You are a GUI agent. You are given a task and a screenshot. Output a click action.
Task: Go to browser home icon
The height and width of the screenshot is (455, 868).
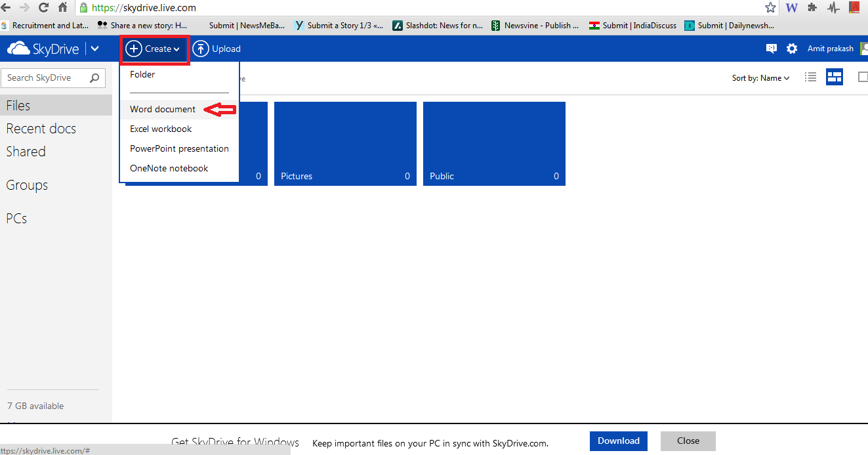(63, 8)
